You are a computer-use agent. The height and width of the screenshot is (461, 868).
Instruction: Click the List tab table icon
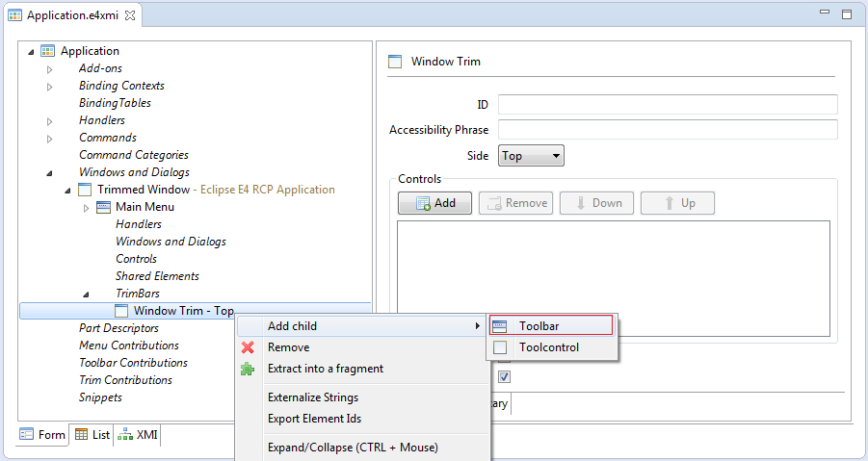coord(81,434)
